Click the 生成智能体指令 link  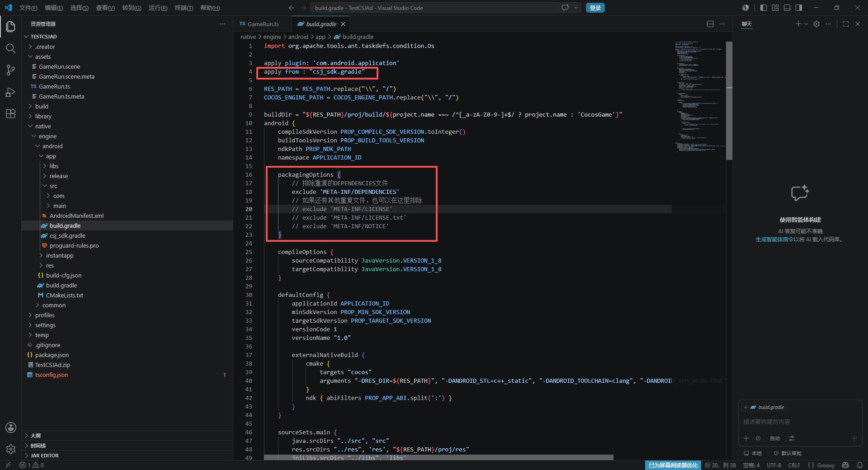(x=774, y=240)
